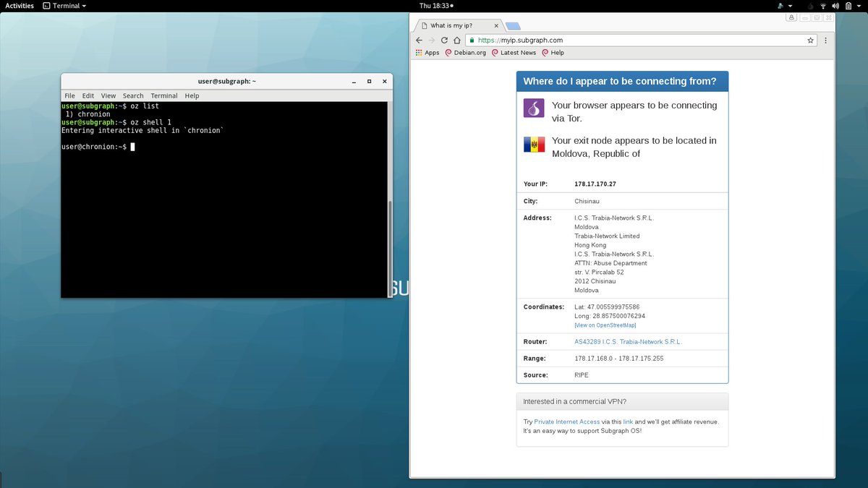868x488 pixels.
Task: Follow the affiliate 'link' hyperlink
Action: pyautogui.click(x=628, y=421)
